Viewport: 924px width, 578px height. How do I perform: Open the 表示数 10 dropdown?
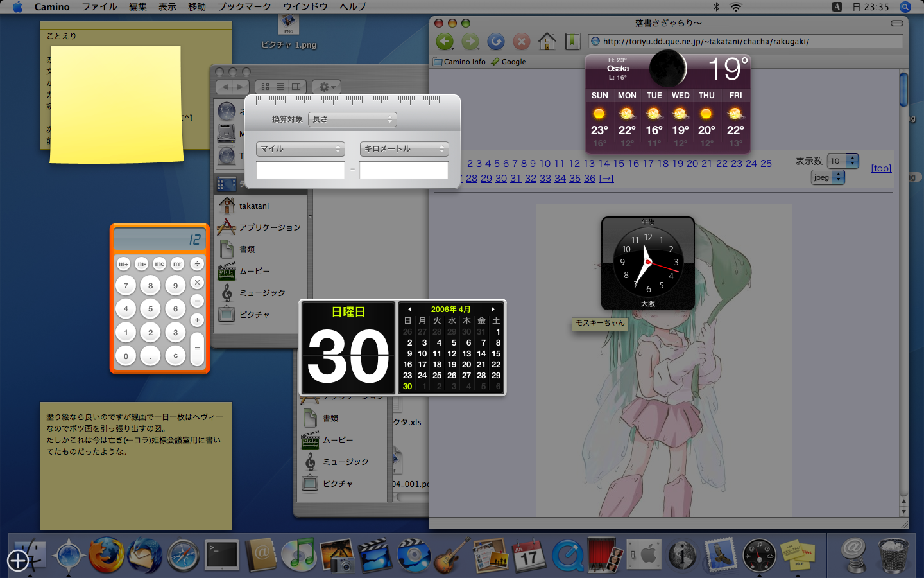tap(843, 161)
